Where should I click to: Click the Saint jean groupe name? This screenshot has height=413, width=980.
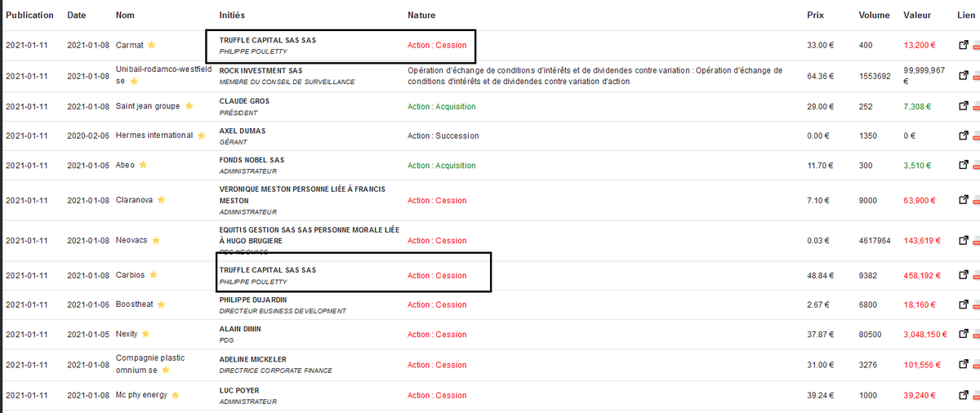(149, 106)
